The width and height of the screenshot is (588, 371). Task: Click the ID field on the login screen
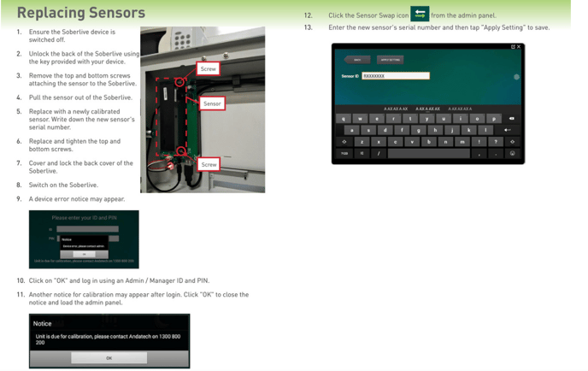tap(87, 229)
